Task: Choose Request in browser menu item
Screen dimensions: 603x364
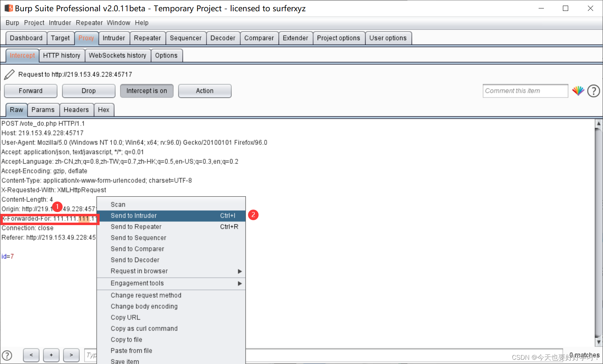Action: pos(171,271)
